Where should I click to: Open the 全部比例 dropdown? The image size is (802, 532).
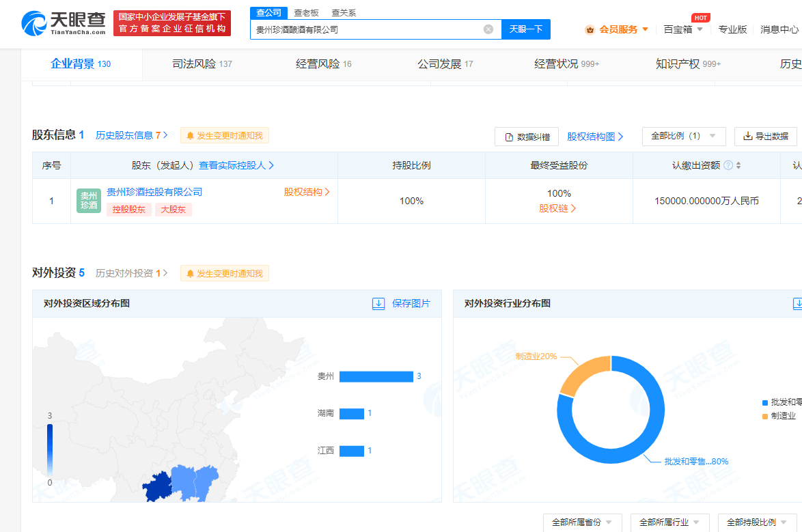(683, 136)
